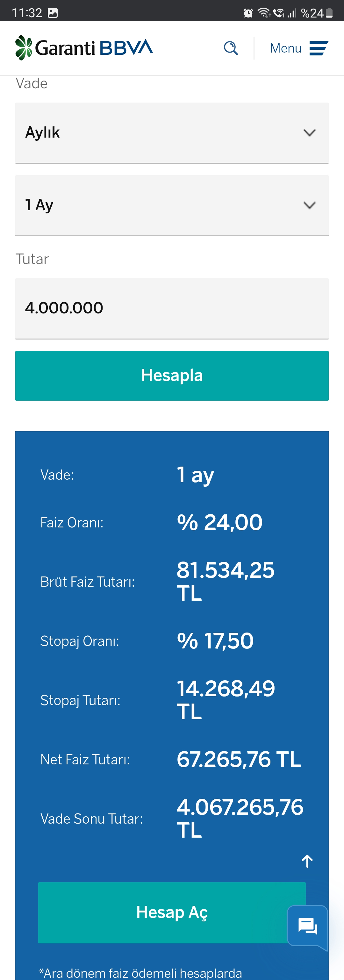This screenshot has width=344, height=980.
Task: Open the live chat bubble icon
Action: [x=307, y=926]
